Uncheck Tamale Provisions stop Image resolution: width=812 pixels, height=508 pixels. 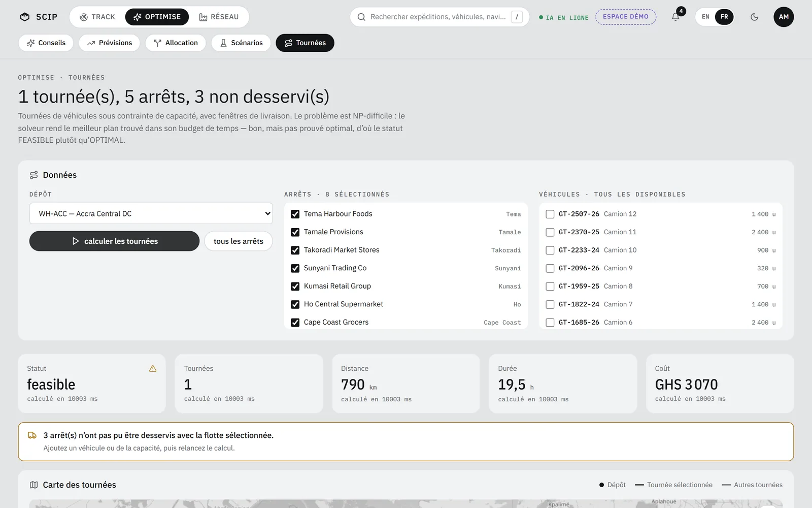click(x=295, y=232)
